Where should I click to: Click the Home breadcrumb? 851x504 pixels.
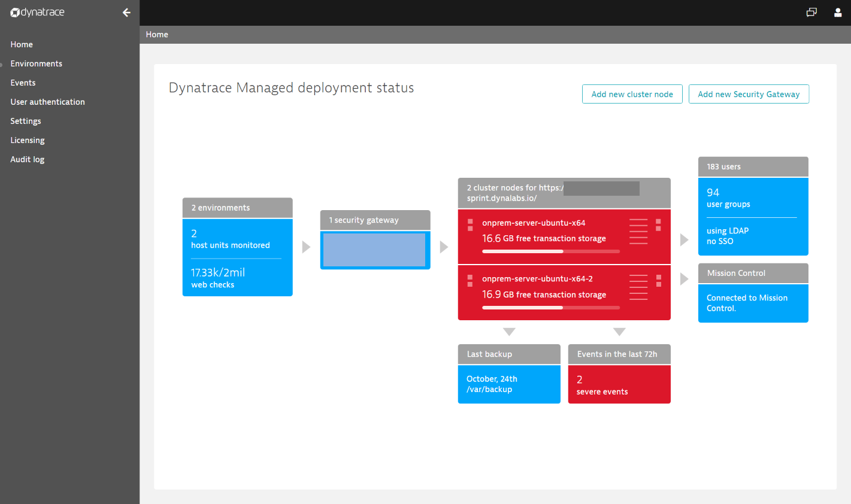tap(157, 35)
